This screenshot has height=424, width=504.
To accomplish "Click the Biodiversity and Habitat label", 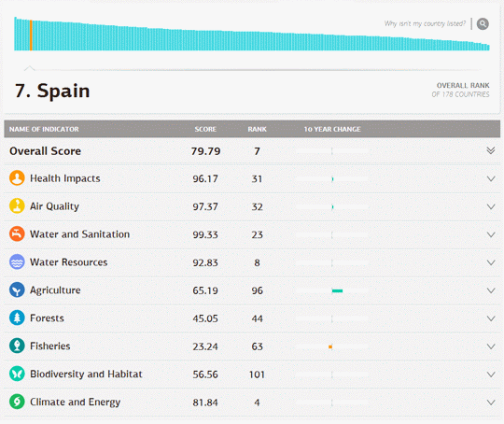I will point(86,375).
